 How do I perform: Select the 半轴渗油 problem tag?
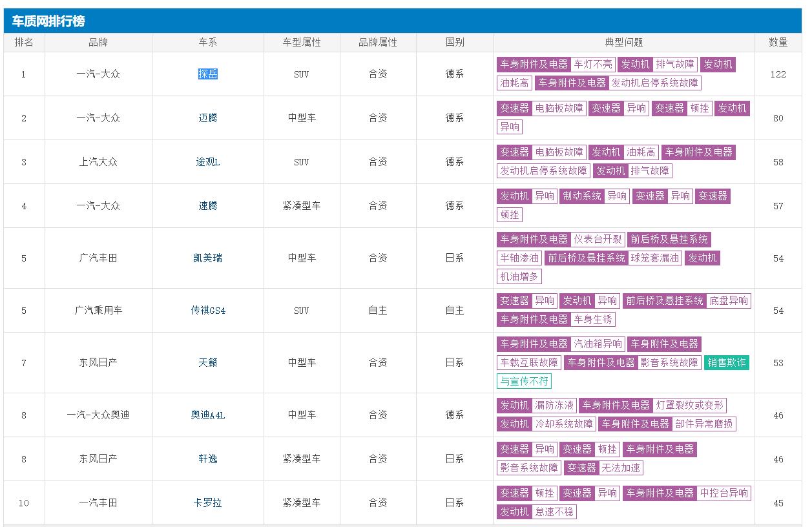point(519,258)
